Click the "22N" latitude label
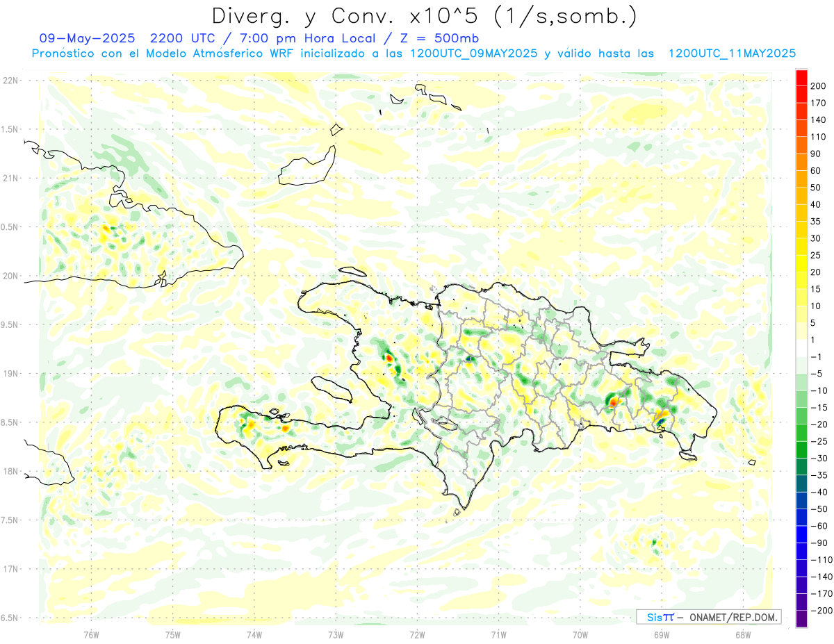 [10, 81]
